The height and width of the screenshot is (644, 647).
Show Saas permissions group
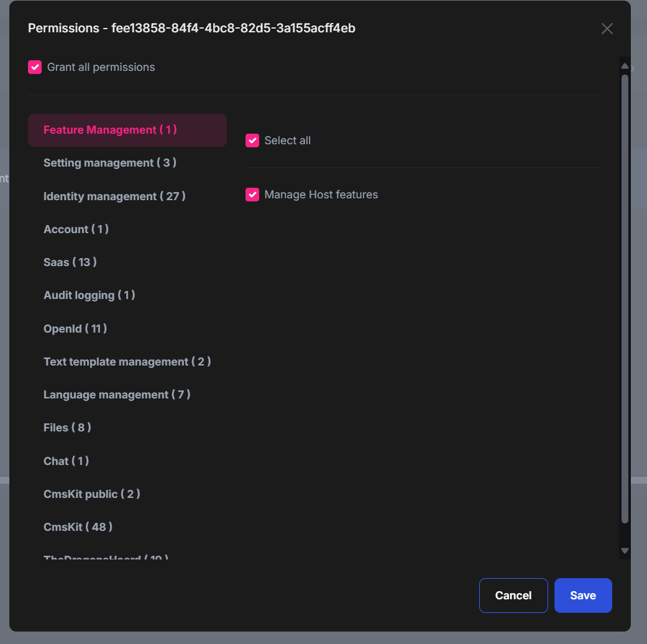(x=70, y=262)
